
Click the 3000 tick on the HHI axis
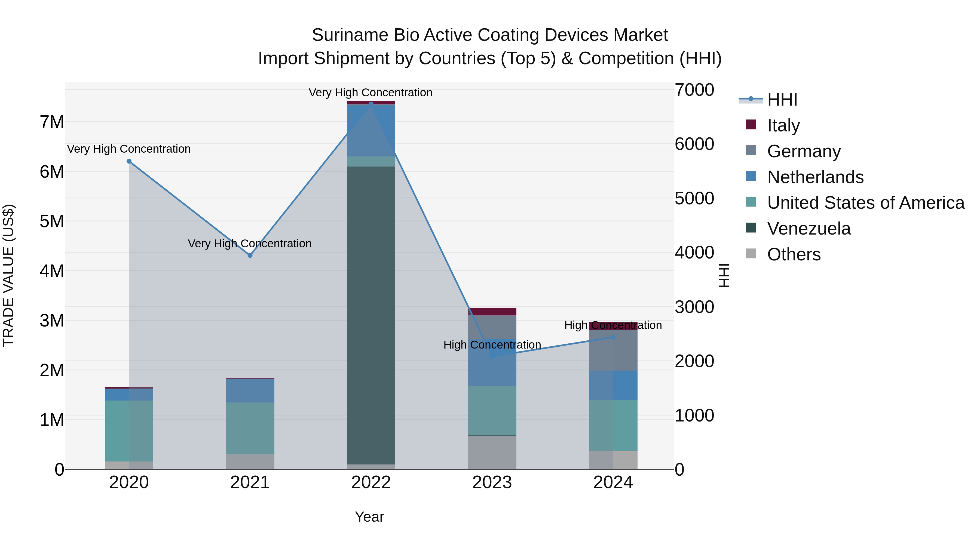[695, 307]
